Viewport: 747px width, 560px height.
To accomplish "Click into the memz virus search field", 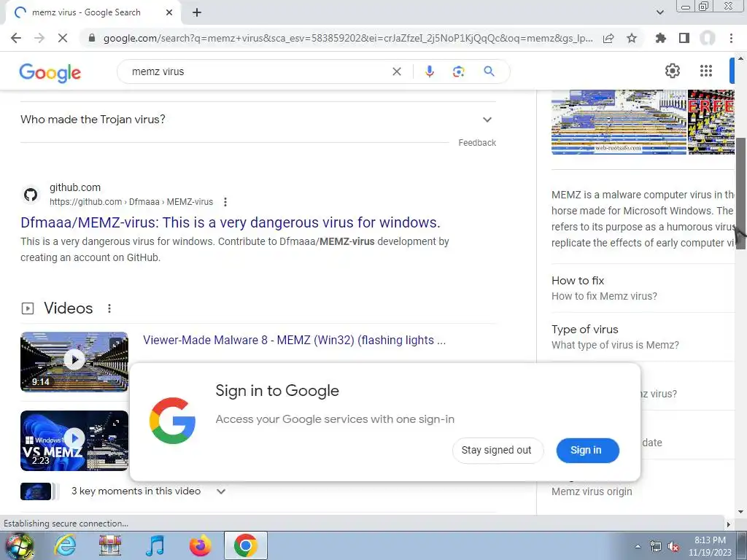I will click(x=258, y=71).
